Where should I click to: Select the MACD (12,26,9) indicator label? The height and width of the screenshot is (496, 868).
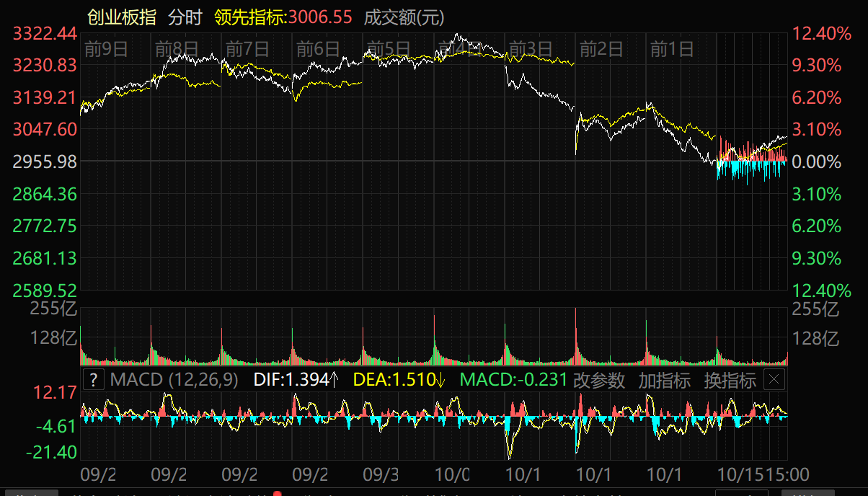(175, 380)
